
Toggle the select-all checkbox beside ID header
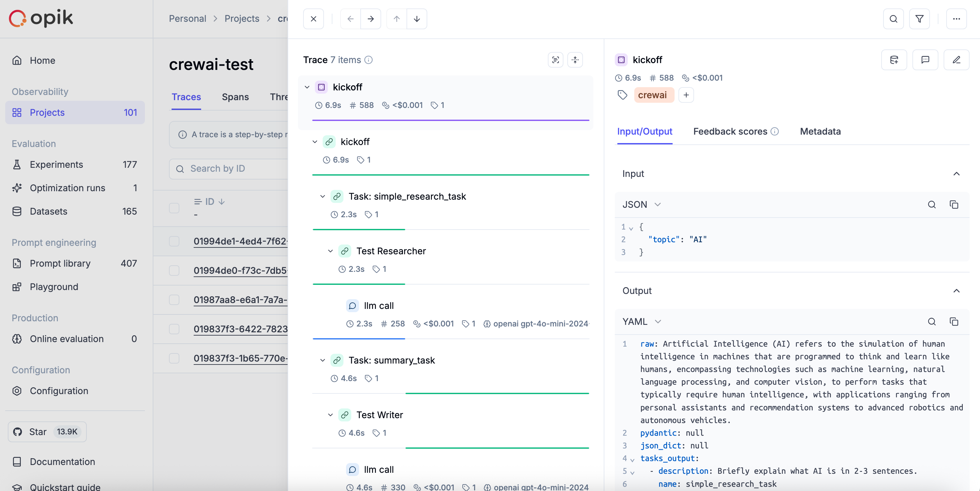pos(174,208)
